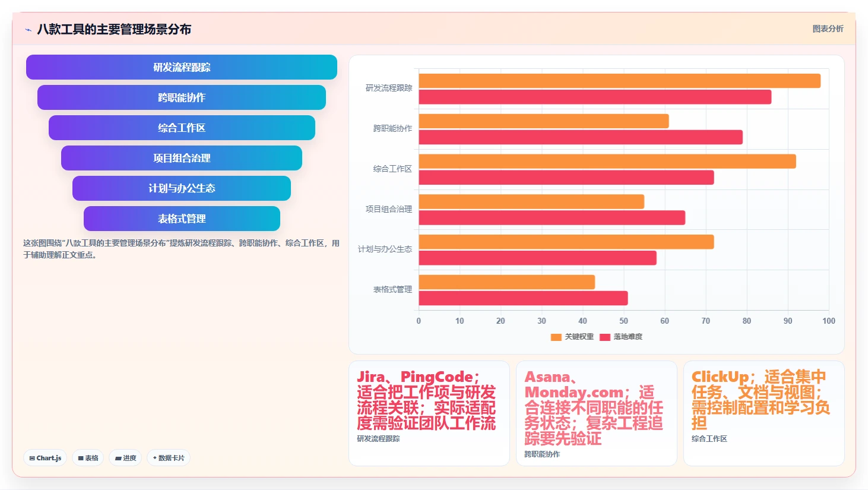Select the 综合工作区 funnel stage
Screen dimensions: 868x490
[x=182, y=128]
